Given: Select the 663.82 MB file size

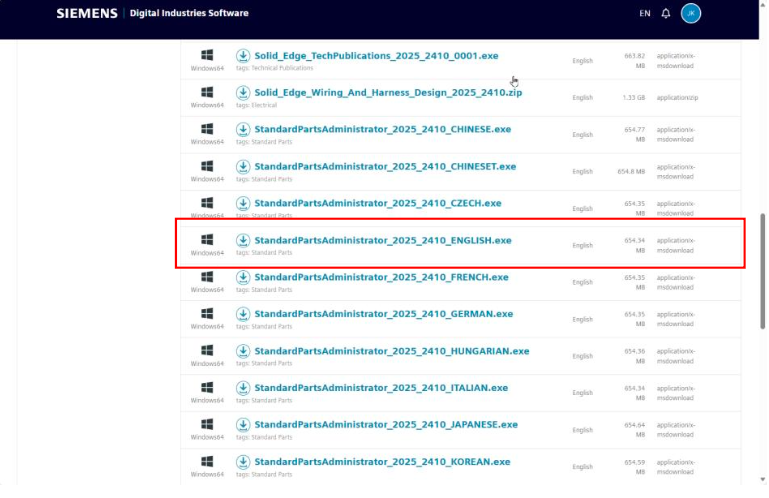Looking at the screenshot, I should coord(635,61).
